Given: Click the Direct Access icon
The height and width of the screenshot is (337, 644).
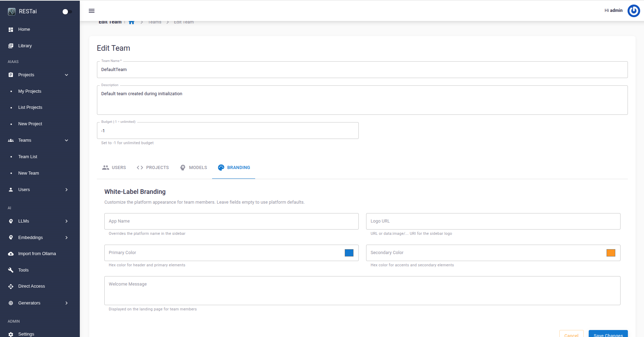Looking at the screenshot, I should tap(11, 286).
